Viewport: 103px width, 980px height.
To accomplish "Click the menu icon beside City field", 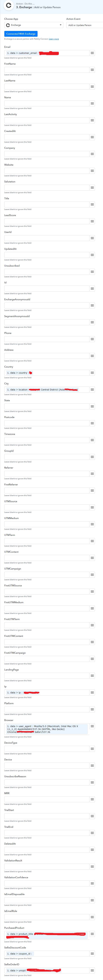I will click(92, 389).
